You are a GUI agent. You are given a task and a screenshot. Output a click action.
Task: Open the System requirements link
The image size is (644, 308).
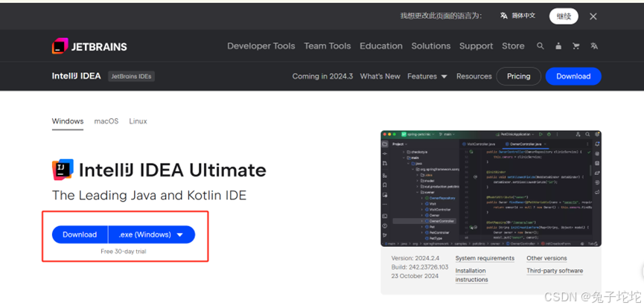pos(485,258)
